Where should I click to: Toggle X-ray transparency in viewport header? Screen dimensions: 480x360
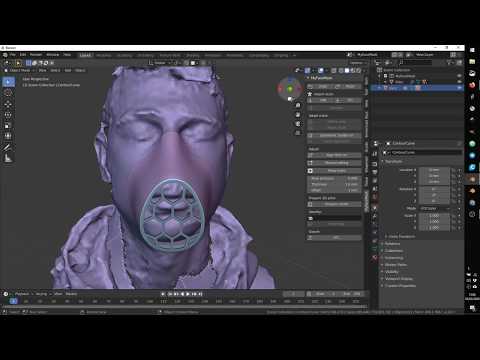[x=334, y=70]
